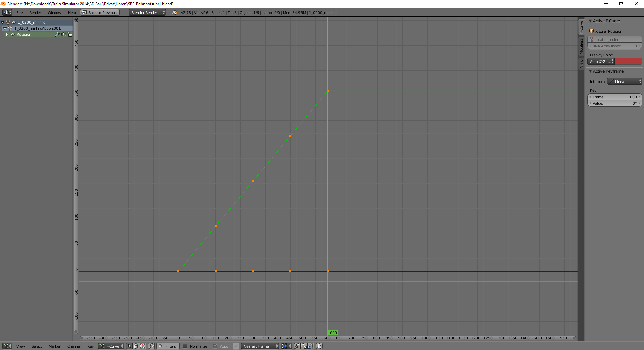Click the horizontal scrollbar of the graph
The height and width of the screenshot is (350, 644).
[x=328, y=338]
